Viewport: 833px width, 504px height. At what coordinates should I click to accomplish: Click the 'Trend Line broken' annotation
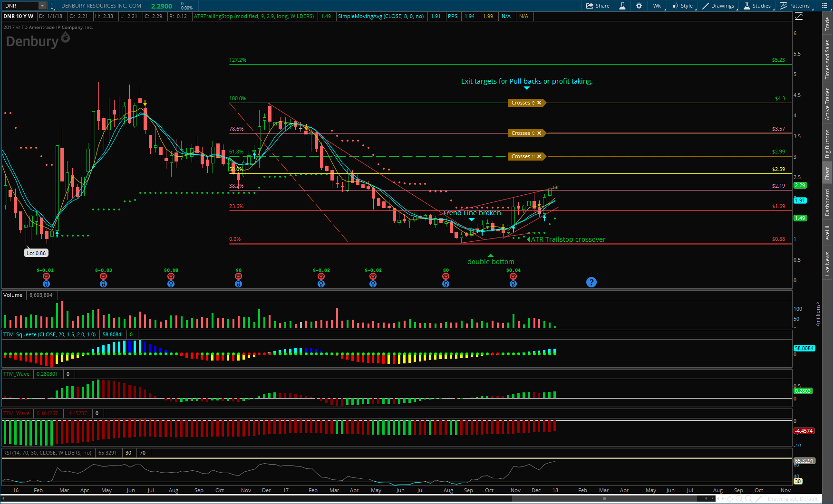tap(472, 213)
